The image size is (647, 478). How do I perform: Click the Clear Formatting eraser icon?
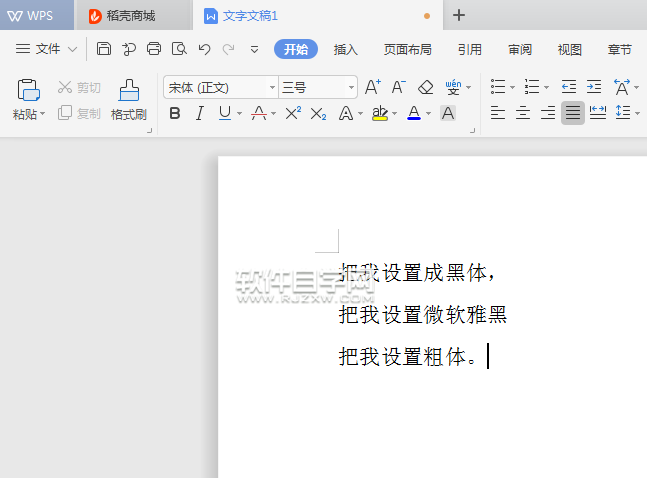tap(425, 87)
